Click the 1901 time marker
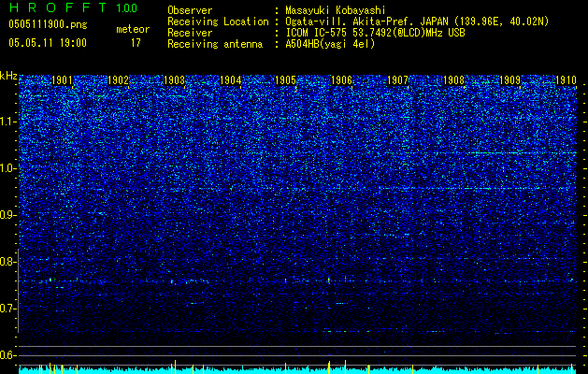Image resolution: width=588 pixels, height=374 pixels. [x=62, y=80]
